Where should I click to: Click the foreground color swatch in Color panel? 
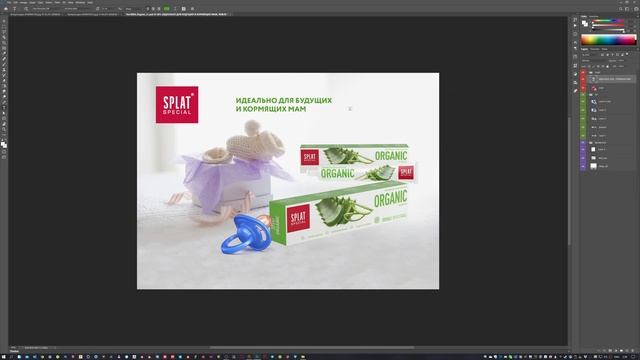pyautogui.click(x=583, y=22)
